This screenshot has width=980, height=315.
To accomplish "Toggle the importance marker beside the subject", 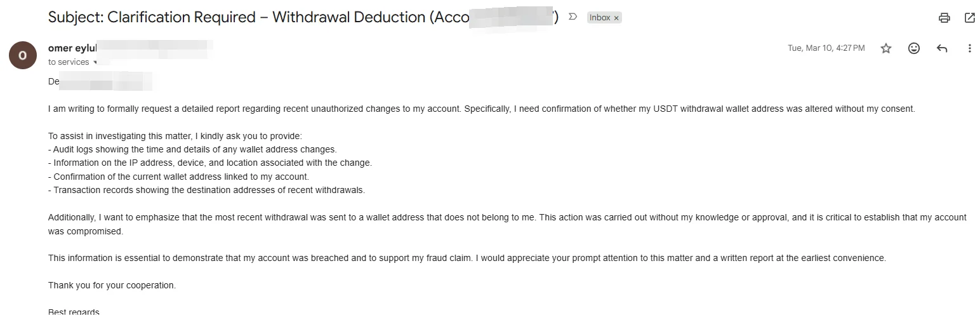I will 573,17.
